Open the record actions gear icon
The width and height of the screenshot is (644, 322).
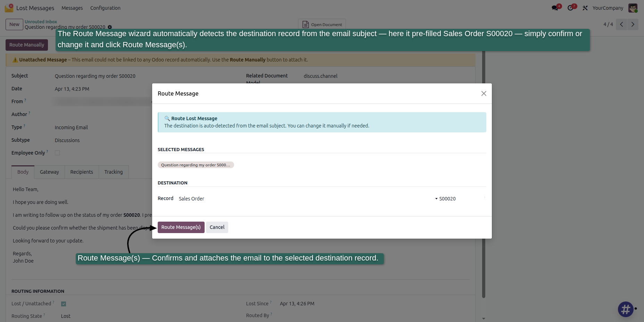[110, 27]
